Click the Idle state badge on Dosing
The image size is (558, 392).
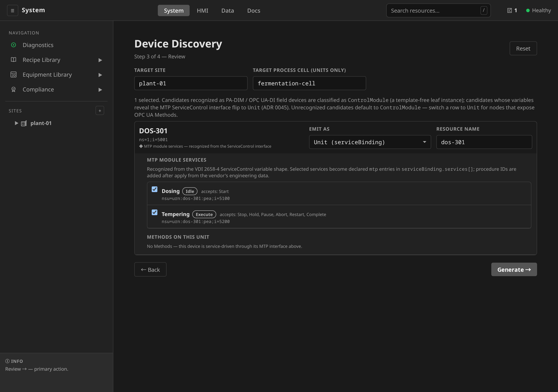[190, 191]
